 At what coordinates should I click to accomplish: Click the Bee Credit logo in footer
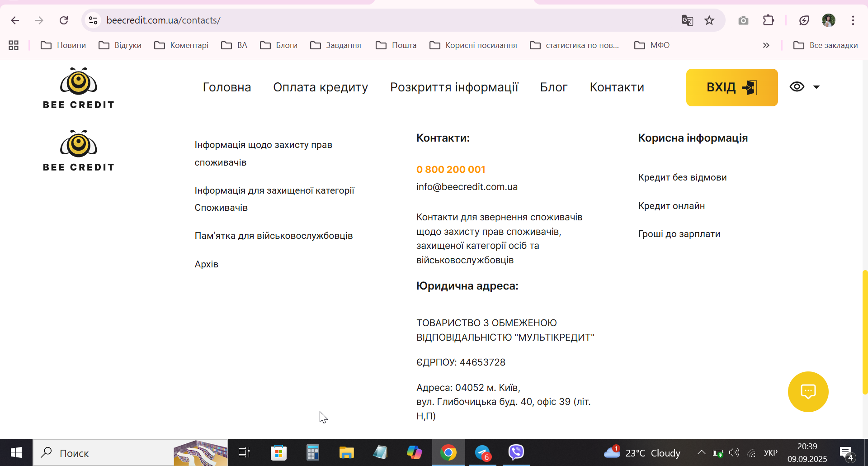coord(79,150)
